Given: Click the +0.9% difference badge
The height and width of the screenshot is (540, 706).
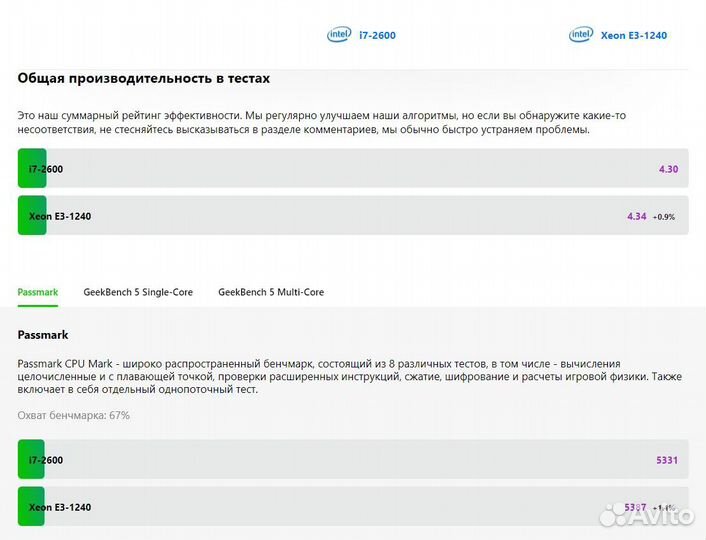Looking at the screenshot, I should pos(664,217).
